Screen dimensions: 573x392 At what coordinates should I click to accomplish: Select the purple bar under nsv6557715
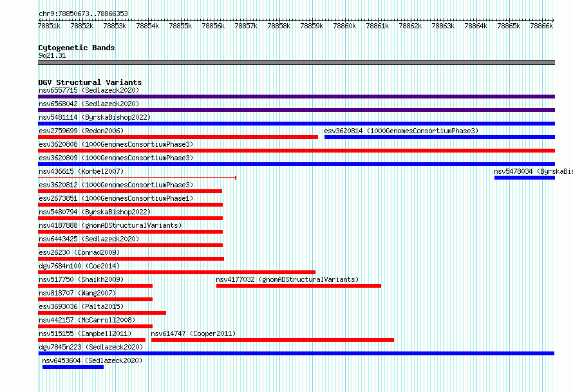[296, 97]
